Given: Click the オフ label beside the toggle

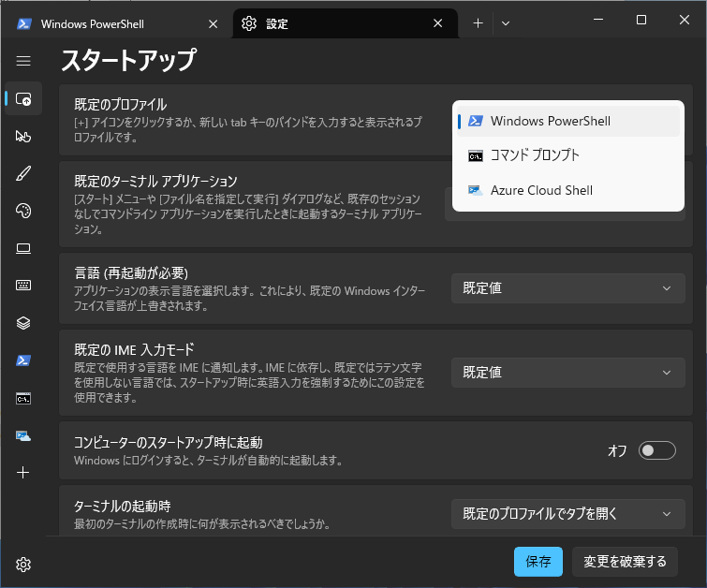Looking at the screenshot, I should tap(617, 450).
